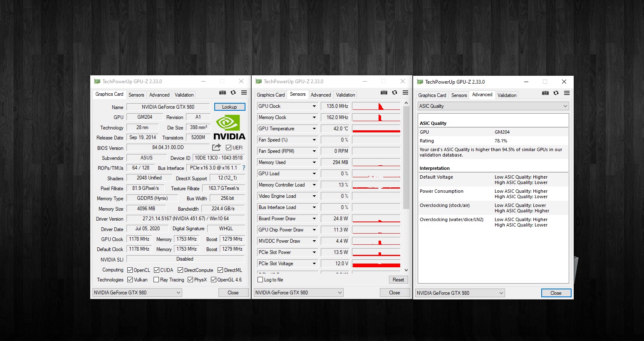Click the Reset button
The image size is (644, 341).
tap(398, 280)
